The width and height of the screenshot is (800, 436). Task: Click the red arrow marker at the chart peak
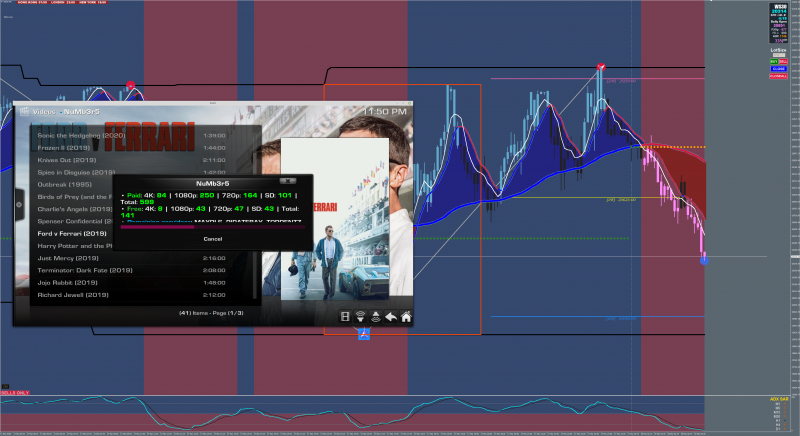[x=601, y=67]
